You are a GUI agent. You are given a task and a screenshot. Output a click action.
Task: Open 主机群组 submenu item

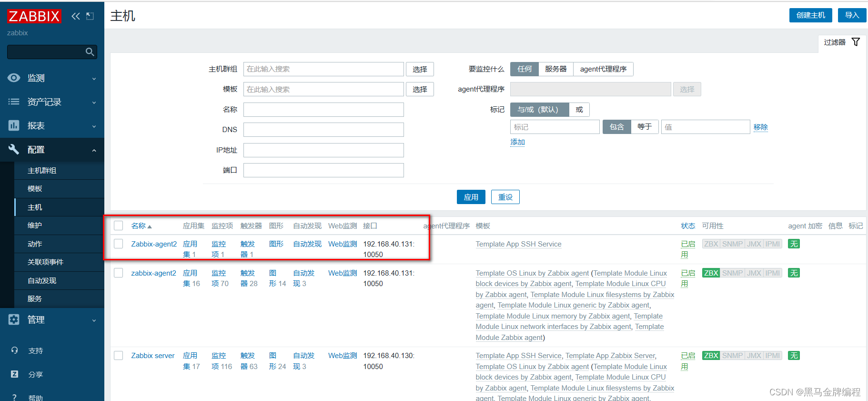tap(59, 171)
